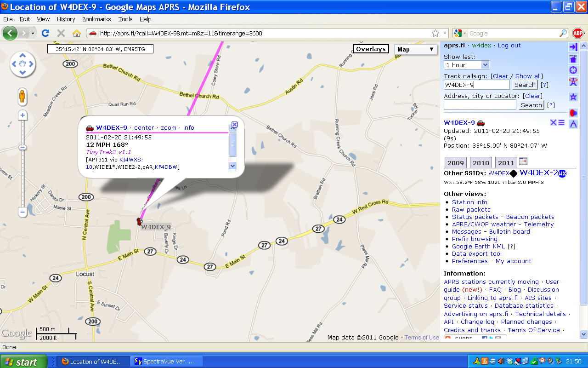Click the page vertical scrollbar down arrow

pos(584,335)
